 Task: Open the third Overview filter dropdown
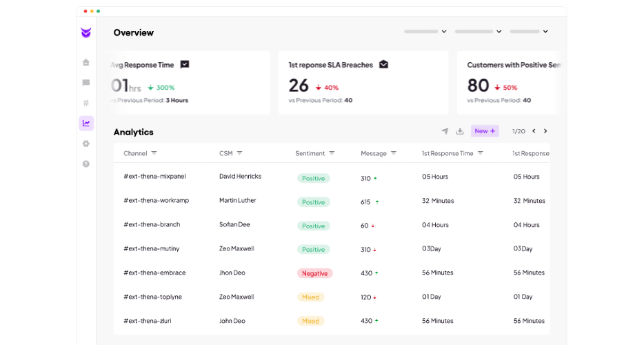click(x=529, y=31)
